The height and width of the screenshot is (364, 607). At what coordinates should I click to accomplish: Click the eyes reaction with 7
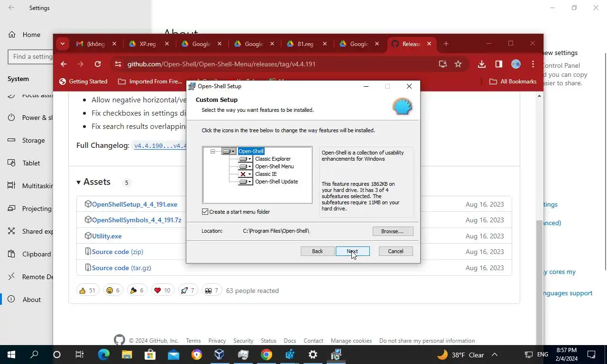tap(212, 291)
